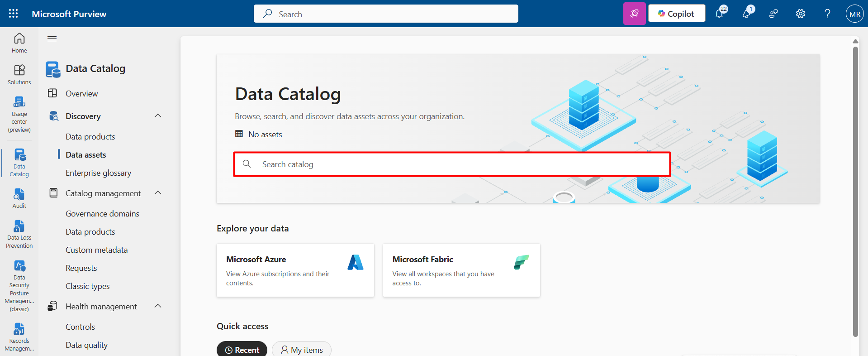868x356 pixels.
Task: Click the Microsoft Fabric logo icon
Action: 522,262
